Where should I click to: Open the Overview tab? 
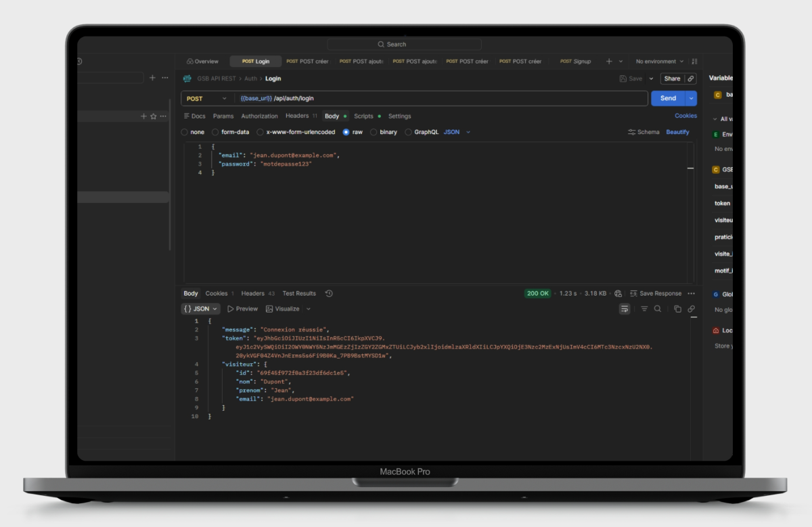point(202,62)
